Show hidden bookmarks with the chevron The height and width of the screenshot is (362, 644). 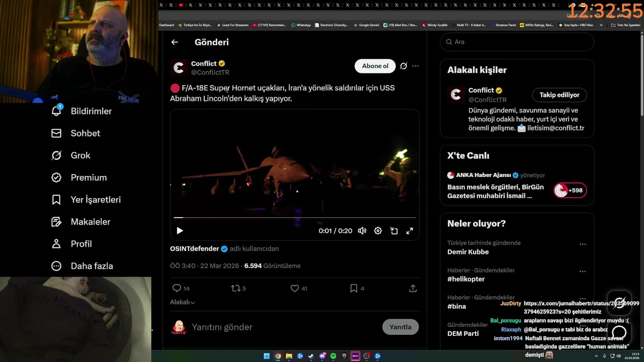click(x=601, y=25)
